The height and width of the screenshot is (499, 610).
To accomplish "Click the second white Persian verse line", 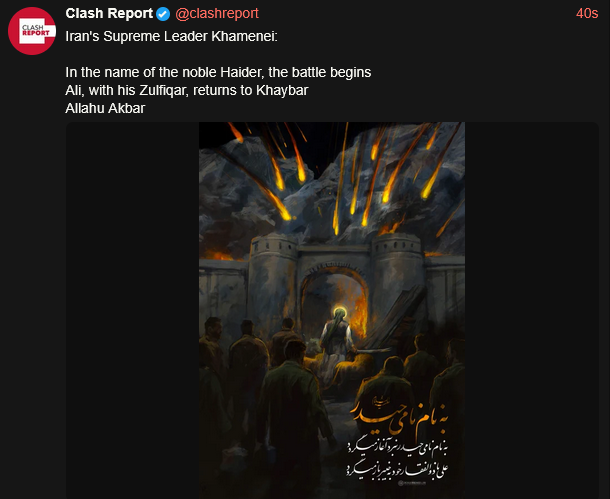I will point(397,469).
